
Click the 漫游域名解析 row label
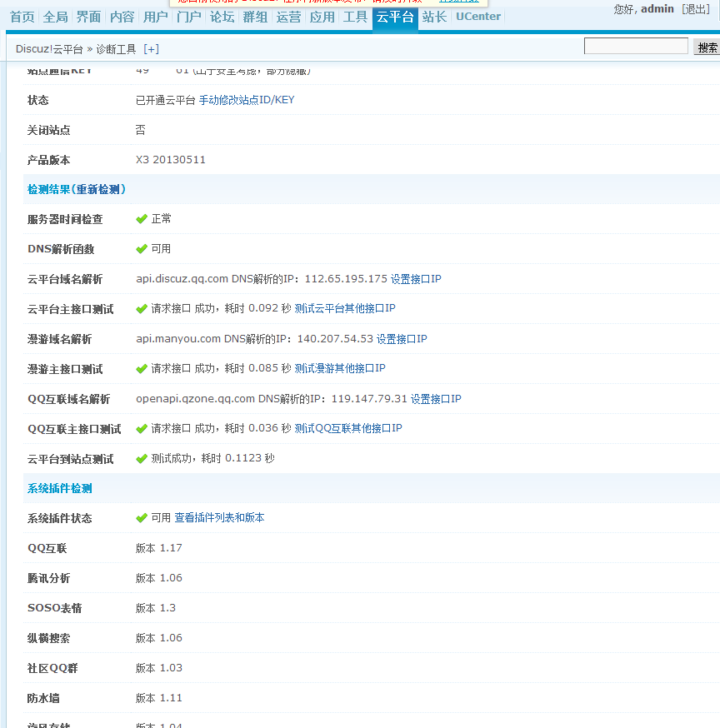coord(59,339)
